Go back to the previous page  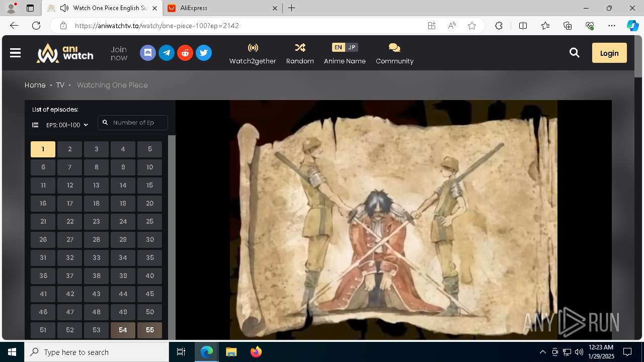click(14, 26)
